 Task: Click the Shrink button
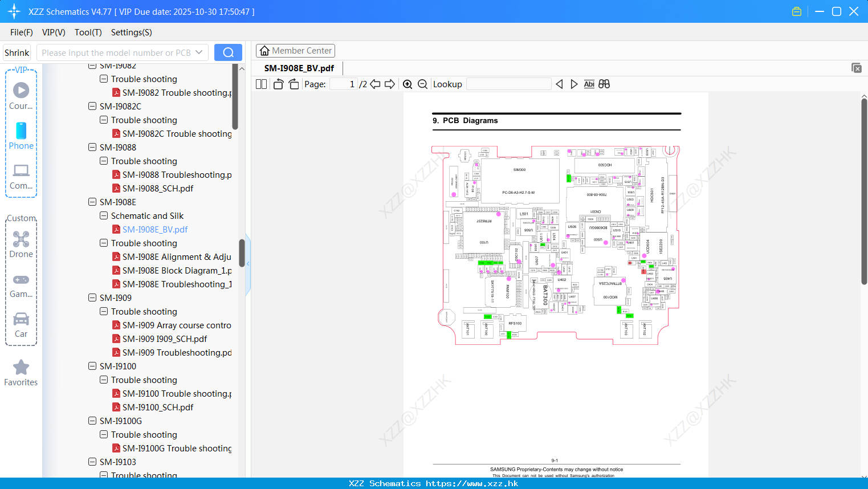click(x=17, y=52)
